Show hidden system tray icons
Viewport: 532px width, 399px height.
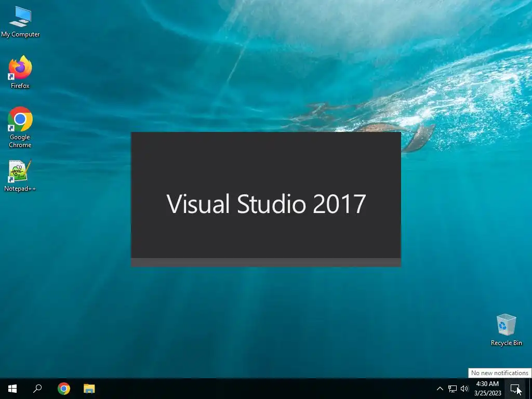click(440, 389)
